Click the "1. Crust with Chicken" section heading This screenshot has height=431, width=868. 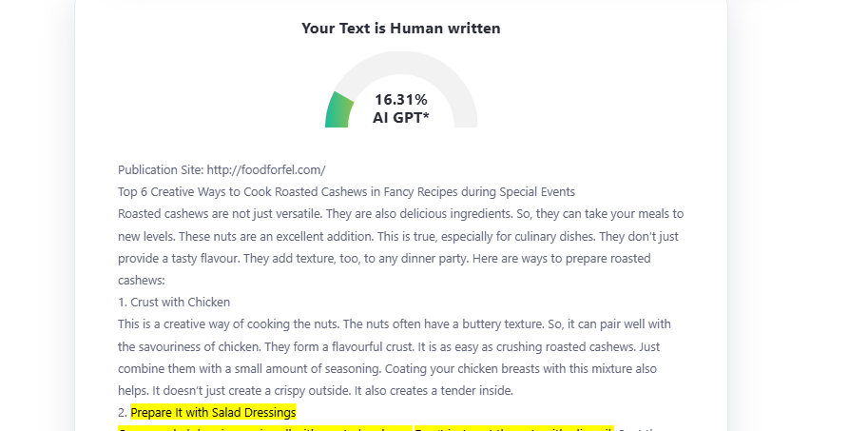click(x=174, y=303)
